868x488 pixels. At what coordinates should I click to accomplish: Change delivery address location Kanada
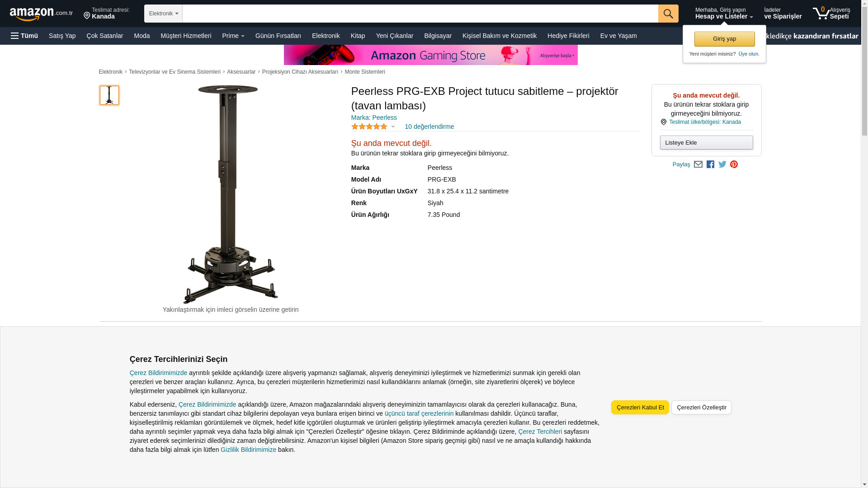[x=107, y=14]
